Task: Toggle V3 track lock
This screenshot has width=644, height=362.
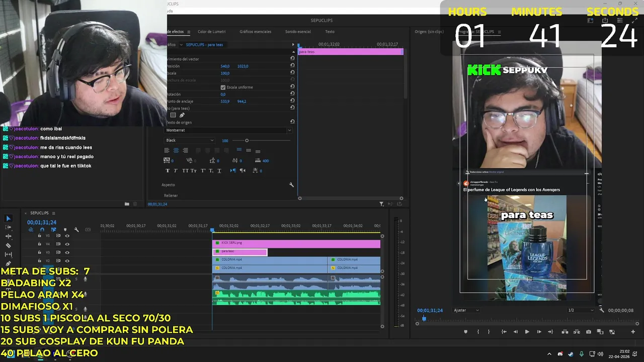Action: pos(39,252)
